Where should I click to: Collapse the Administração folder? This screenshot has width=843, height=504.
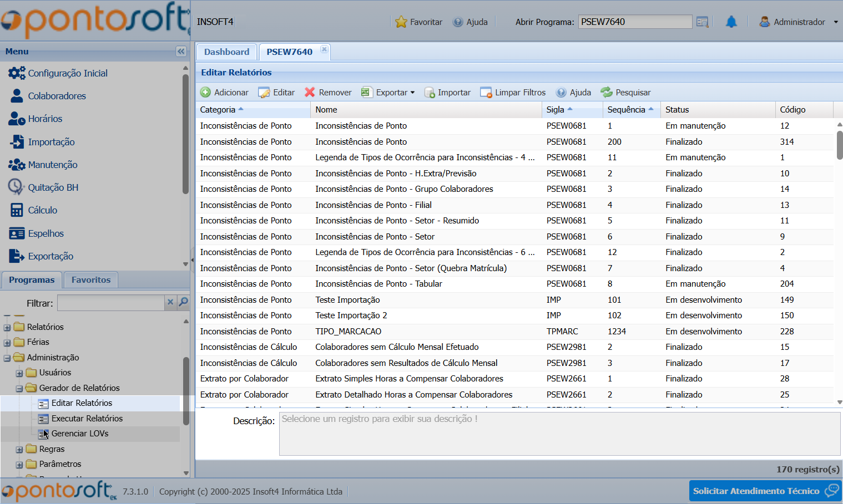coord(7,358)
